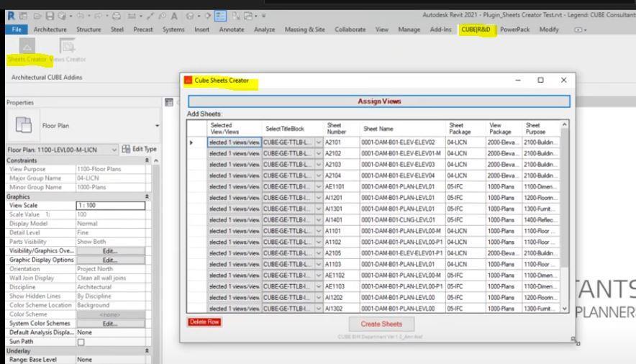Tick the Sun Path checkbox
The image size is (636, 364).
(81, 342)
